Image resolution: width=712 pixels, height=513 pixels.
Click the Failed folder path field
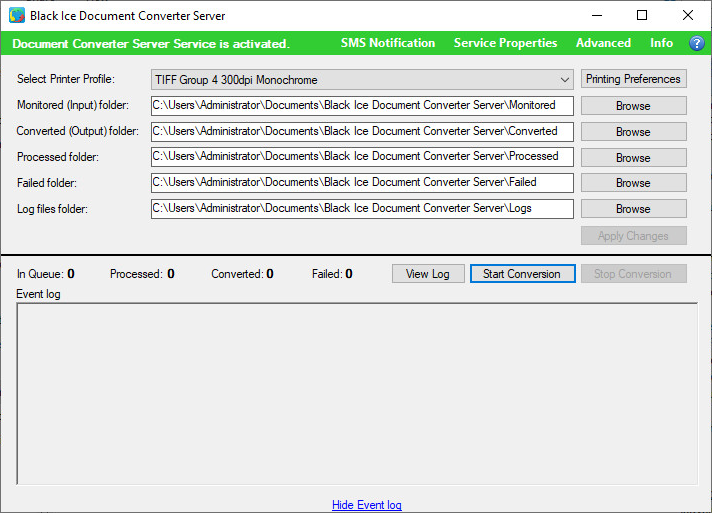pos(361,183)
